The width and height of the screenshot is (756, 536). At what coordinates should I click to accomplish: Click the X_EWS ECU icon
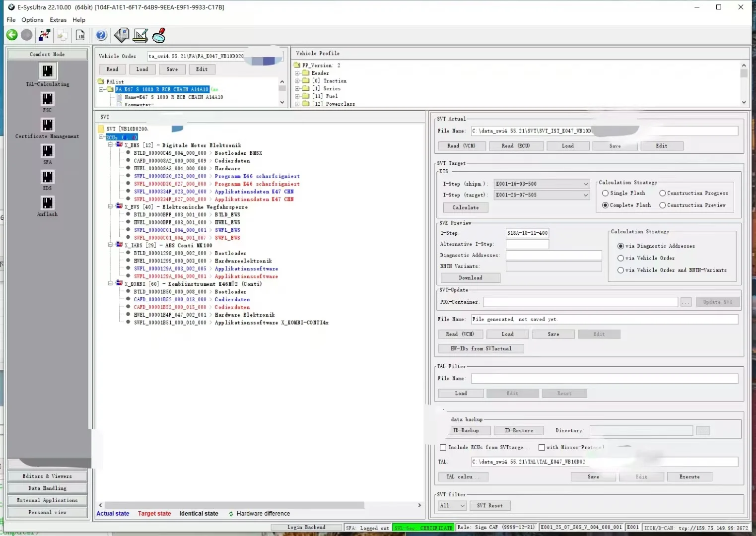tap(119, 206)
